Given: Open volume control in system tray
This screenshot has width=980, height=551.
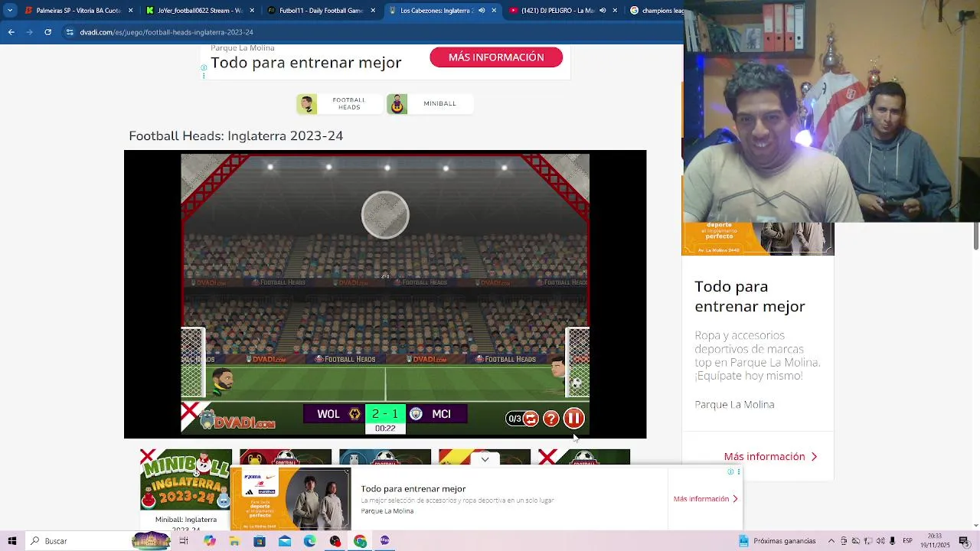Looking at the screenshot, I should pyautogui.click(x=880, y=541).
